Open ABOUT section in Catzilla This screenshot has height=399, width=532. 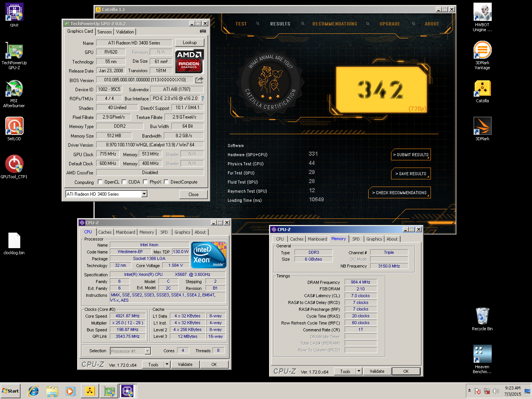point(432,24)
